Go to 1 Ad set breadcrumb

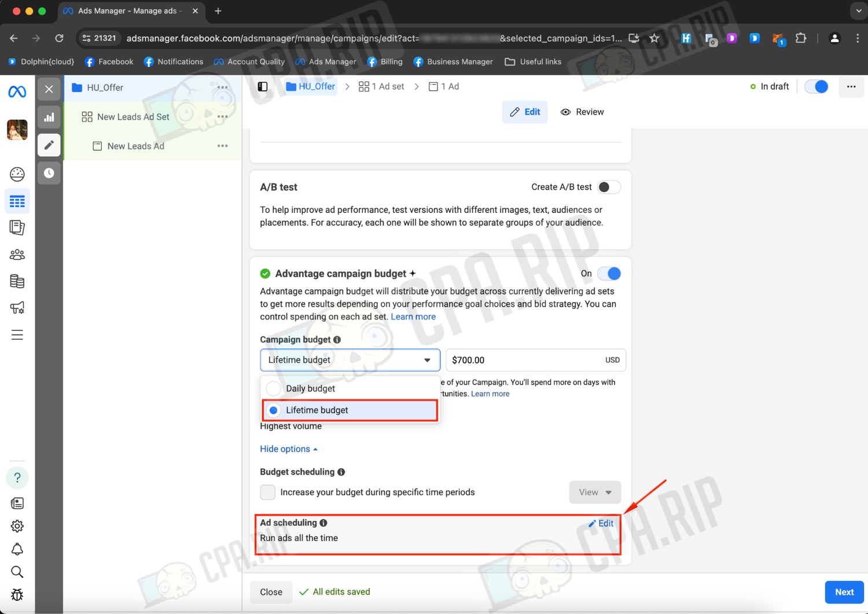(x=381, y=87)
